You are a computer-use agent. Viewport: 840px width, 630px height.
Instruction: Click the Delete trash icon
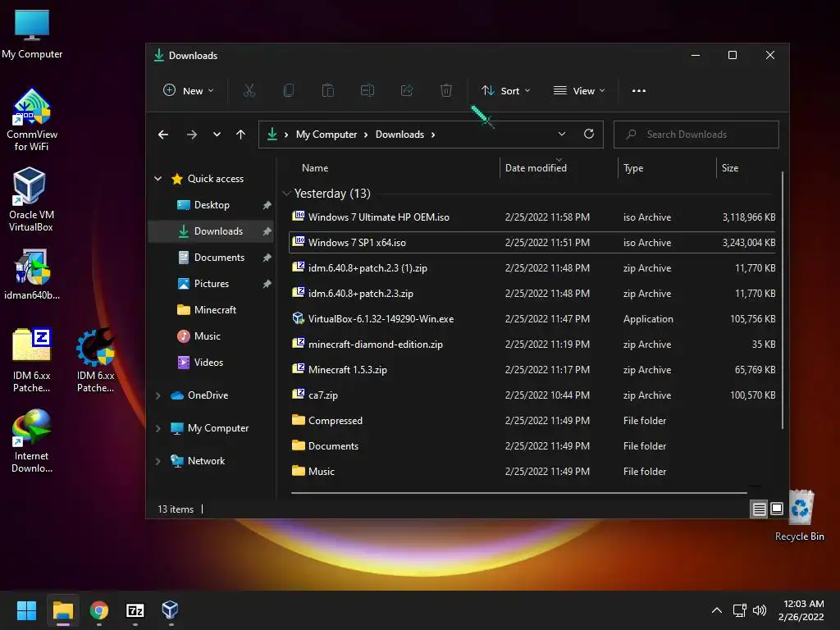pyautogui.click(x=446, y=90)
